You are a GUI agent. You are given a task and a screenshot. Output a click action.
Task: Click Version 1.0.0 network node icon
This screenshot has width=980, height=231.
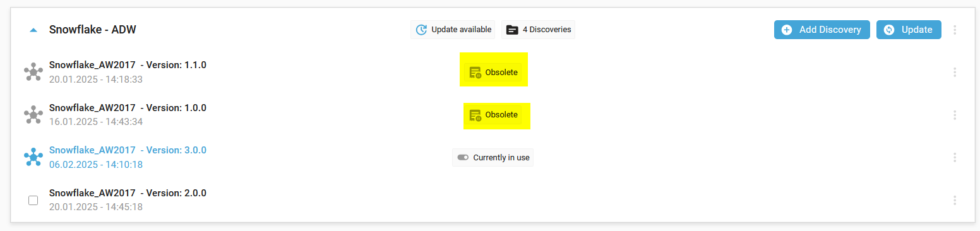pos(33,115)
